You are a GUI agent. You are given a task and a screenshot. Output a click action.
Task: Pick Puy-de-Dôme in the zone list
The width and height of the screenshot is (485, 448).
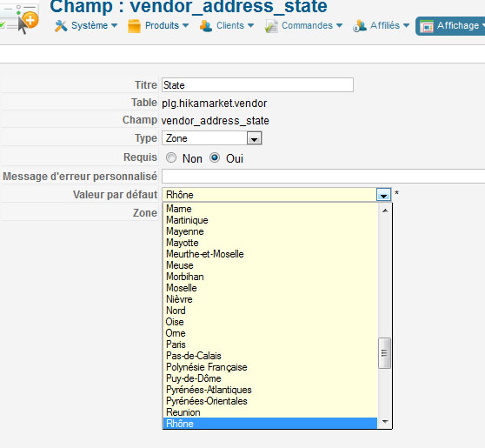[x=270, y=378]
